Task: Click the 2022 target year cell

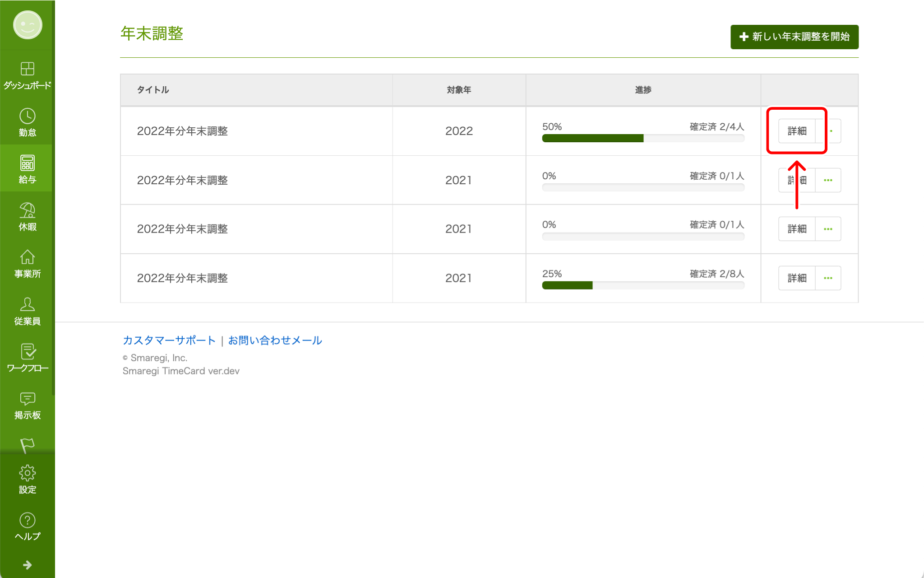Action: [x=459, y=131]
